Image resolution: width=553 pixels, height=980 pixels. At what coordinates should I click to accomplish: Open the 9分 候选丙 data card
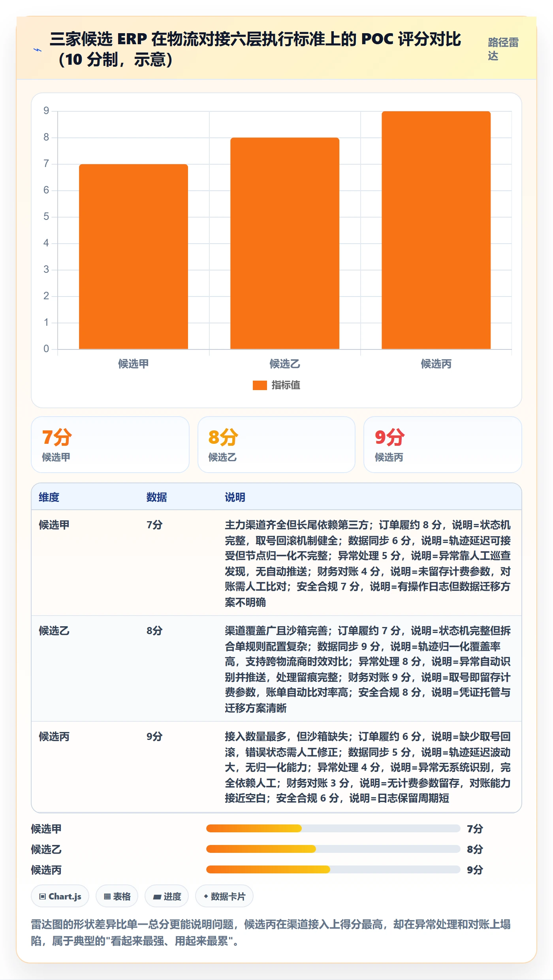click(x=443, y=445)
